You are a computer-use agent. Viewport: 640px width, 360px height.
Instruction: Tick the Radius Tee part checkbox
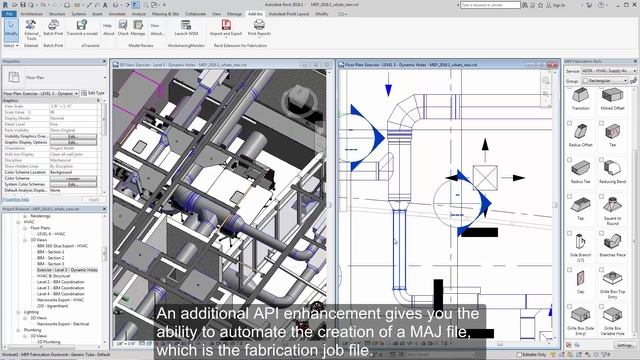569,160
